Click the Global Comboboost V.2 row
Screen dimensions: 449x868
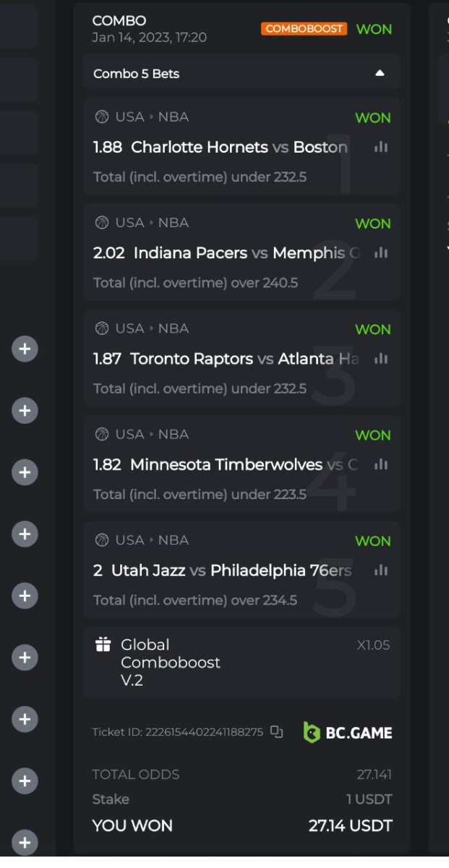tap(241, 662)
